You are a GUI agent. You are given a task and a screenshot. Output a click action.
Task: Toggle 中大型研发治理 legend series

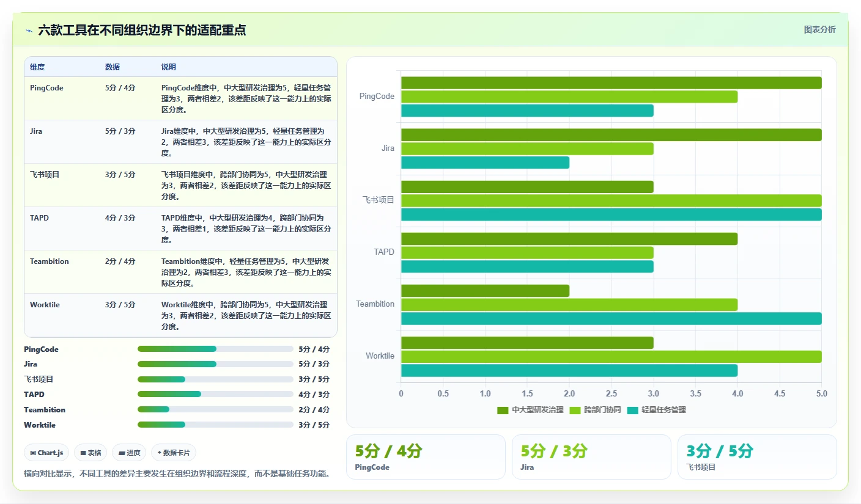click(530, 410)
